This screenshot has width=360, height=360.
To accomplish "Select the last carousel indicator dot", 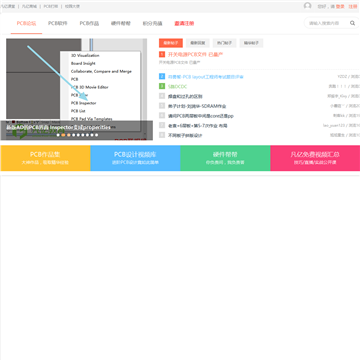I will coord(96,135).
